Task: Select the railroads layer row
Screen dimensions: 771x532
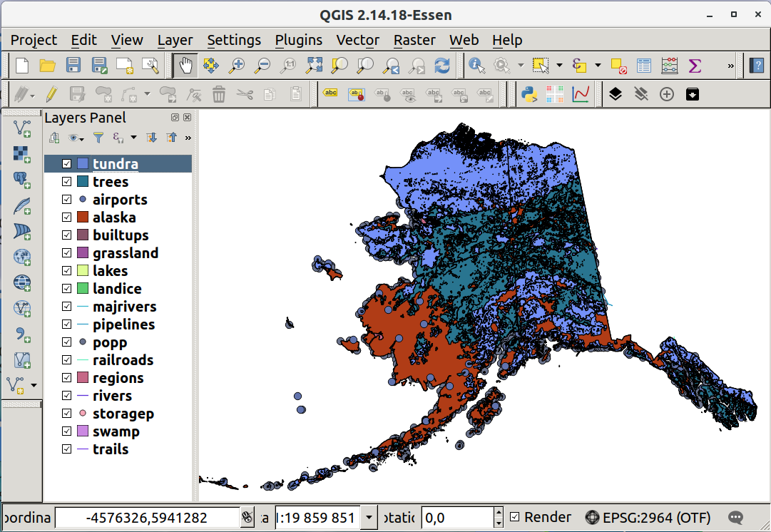Action: click(x=118, y=360)
